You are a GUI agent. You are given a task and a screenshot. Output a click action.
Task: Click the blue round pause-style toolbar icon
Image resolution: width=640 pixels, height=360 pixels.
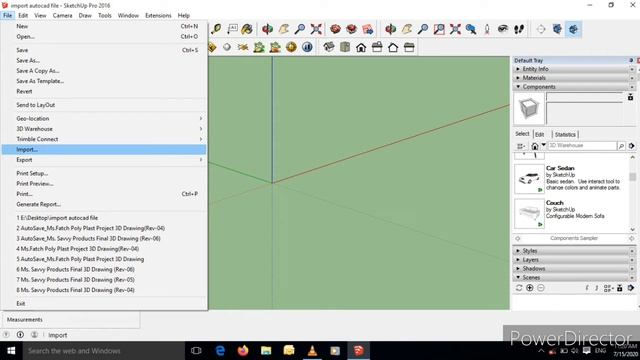307,47
